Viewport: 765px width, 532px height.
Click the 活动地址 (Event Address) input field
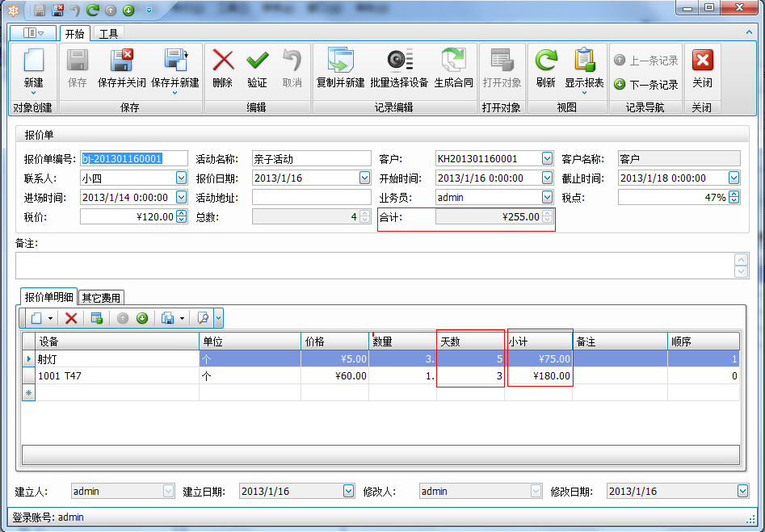click(x=311, y=197)
